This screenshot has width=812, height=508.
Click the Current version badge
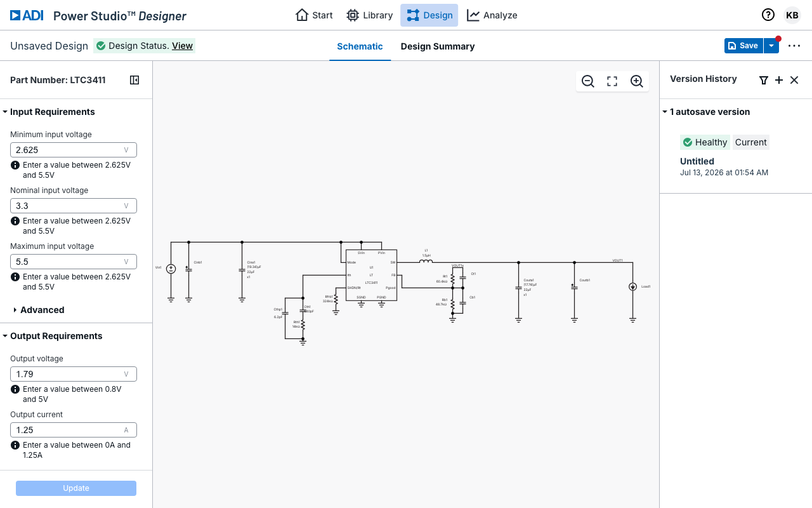point(751,142)
